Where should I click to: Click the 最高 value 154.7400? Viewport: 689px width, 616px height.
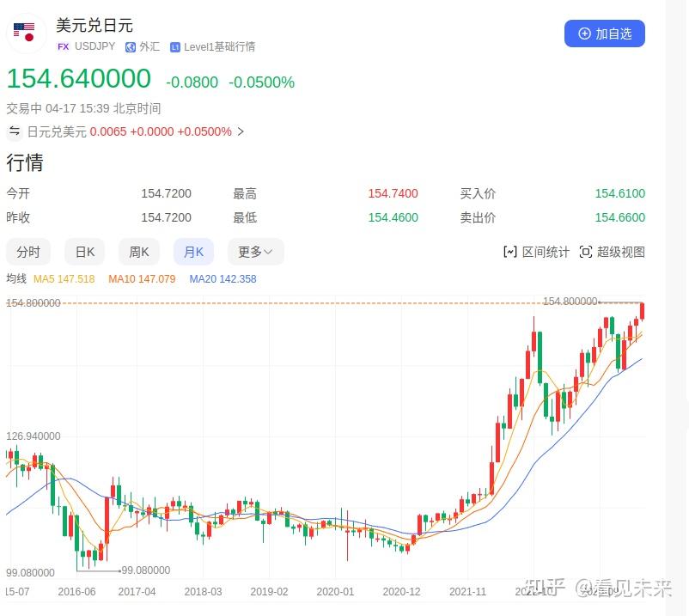pos(393,194)
